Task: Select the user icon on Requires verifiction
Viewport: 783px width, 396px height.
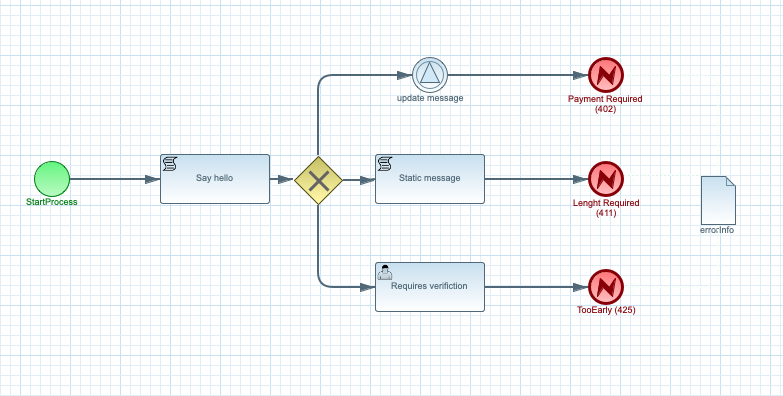Action: pyautogui.click(x=385, y=272)
